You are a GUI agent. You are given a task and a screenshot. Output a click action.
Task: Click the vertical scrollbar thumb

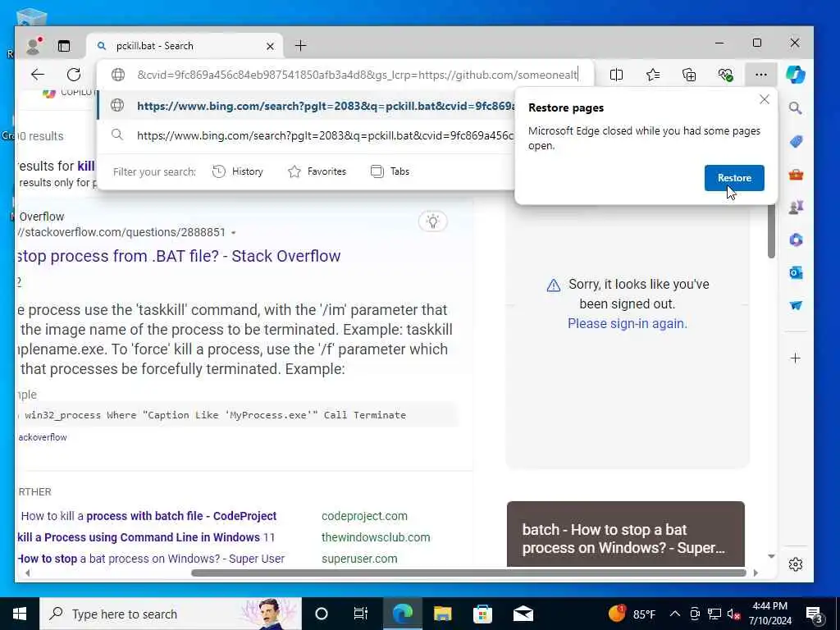tap(771, 231)
